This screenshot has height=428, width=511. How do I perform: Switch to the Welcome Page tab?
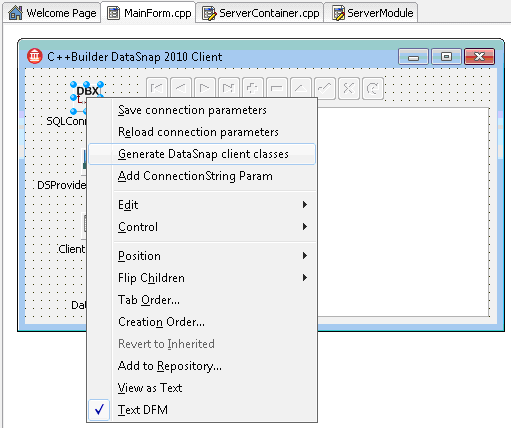pos(52,13)
